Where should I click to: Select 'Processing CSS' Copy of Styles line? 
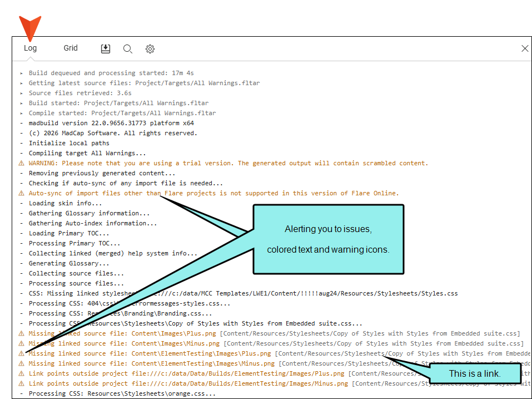[x=196, y=324]
